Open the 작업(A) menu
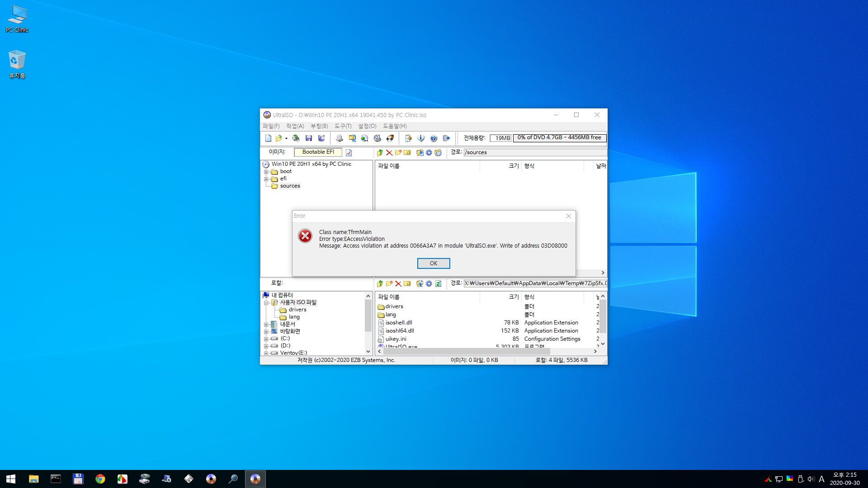 point(295,126)
